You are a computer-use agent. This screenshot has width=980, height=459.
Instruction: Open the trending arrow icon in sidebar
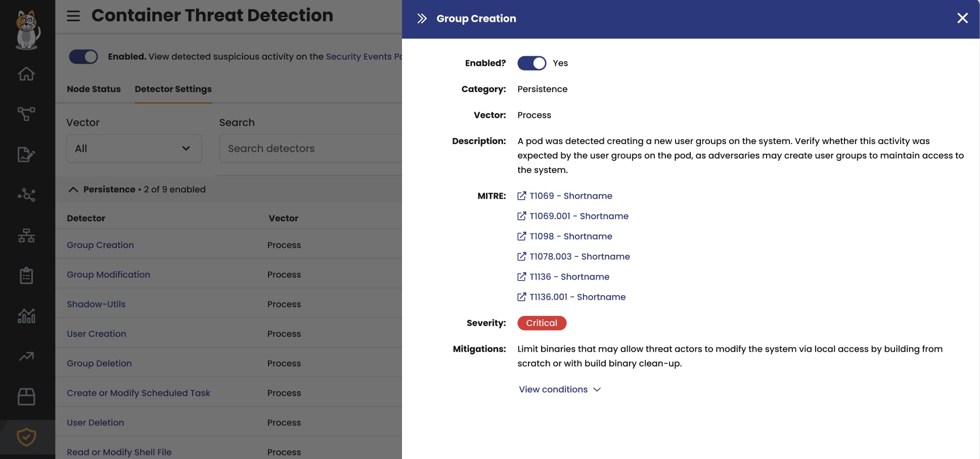26,356
